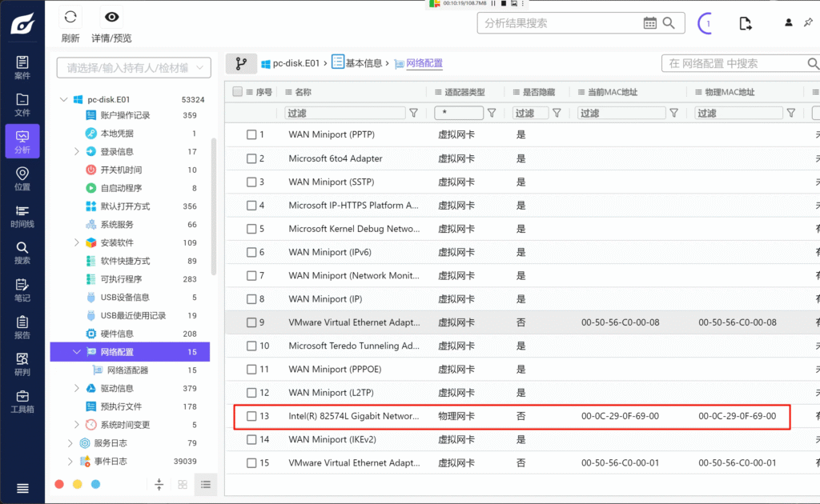Viewport: 820px width, 504px height.
Task: Open the 位置 sidebar section
Action: [x=22, y=179]
